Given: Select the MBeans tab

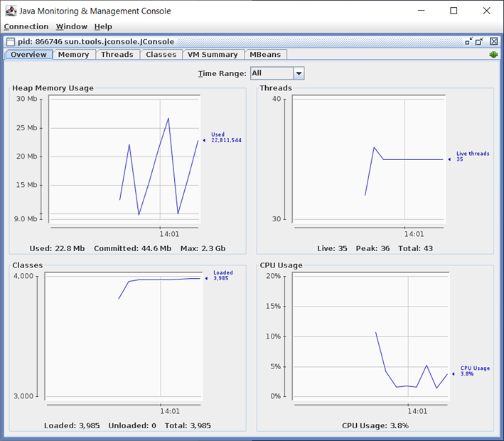Looking at the screenshot, I should click(x=265, y=55).
